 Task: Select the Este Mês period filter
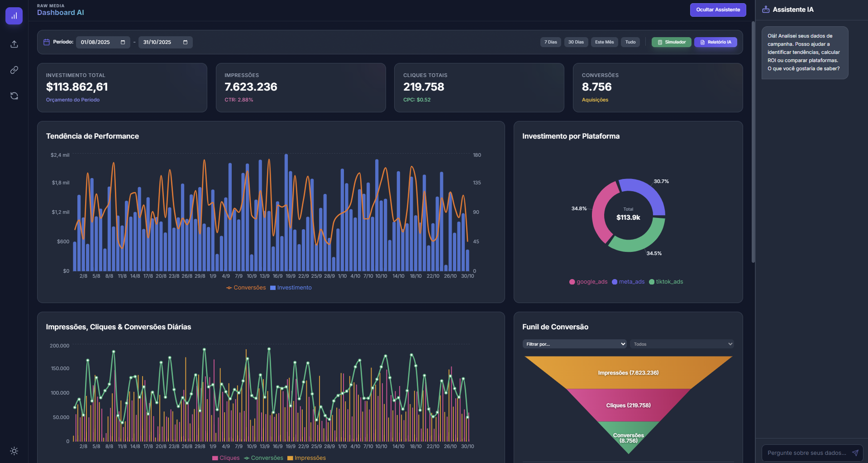[x=604, y=42]
